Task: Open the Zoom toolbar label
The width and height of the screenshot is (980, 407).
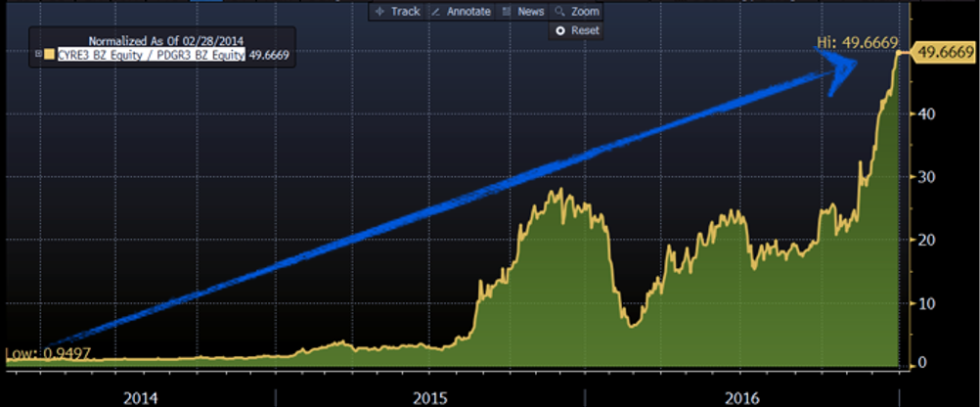Action: [584, 12]
